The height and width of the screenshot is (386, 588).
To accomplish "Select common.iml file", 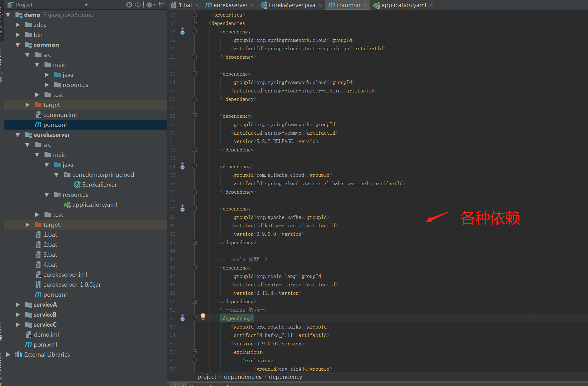I will (x=56, y=115).
